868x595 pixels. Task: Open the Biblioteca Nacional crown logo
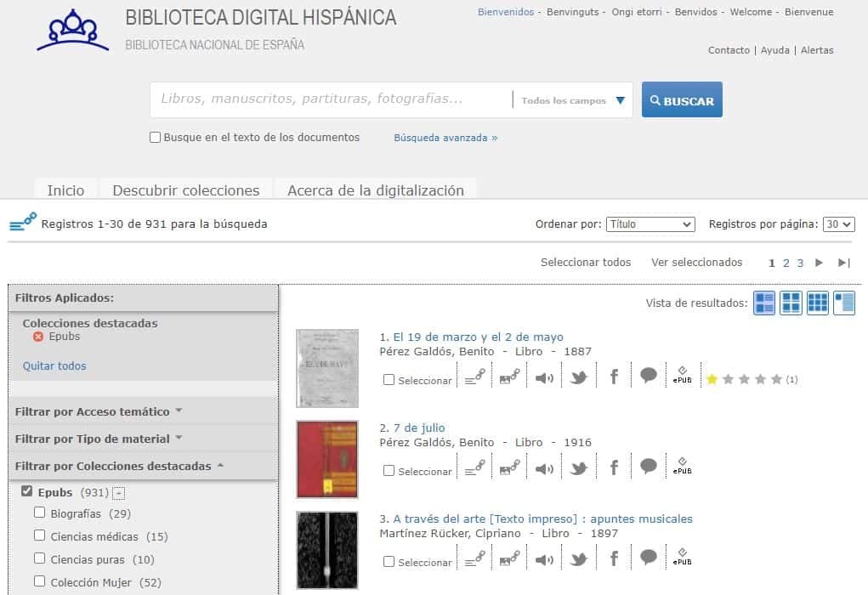coord(72,31)
